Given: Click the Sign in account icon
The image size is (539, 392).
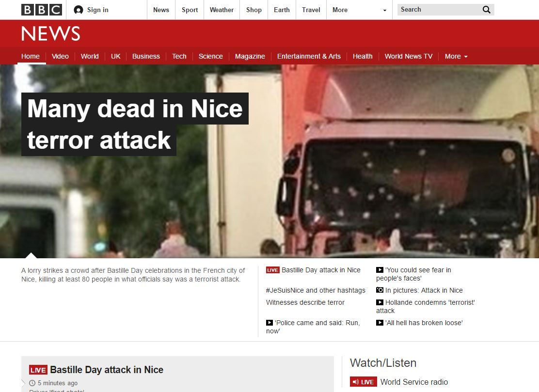Looking at the screenshot, I should coord(78,10).
